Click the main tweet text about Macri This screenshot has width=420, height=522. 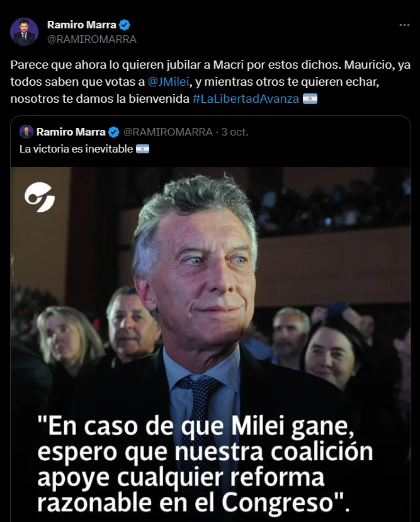(x=210, y=81)
